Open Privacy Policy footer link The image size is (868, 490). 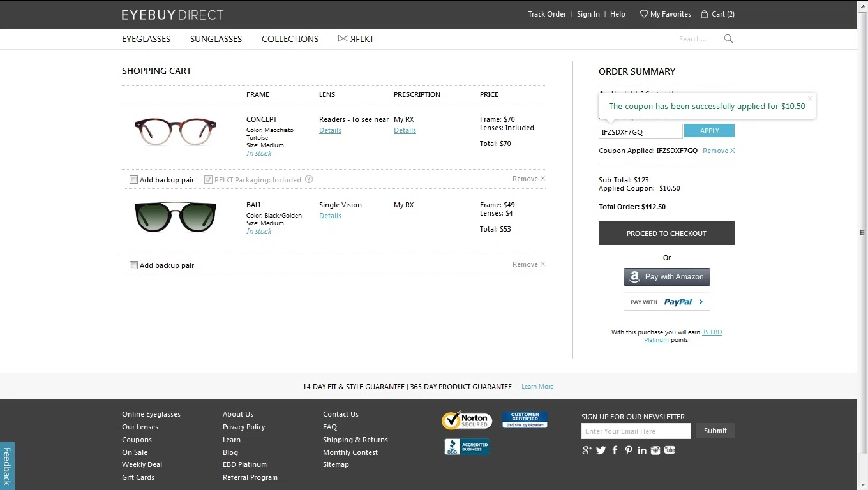click(x=244, y=427)
